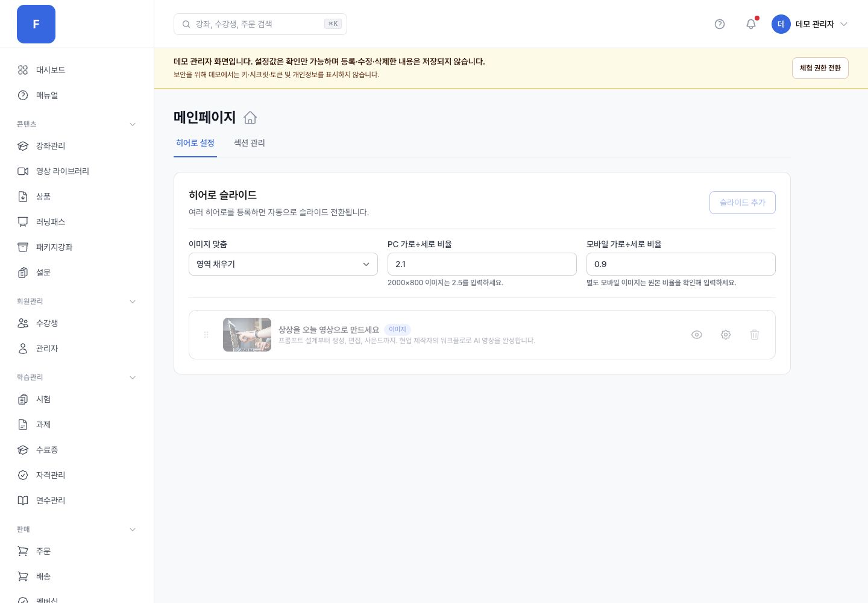Switch to the 섹션 관리 tab

[x=250, y=143]
